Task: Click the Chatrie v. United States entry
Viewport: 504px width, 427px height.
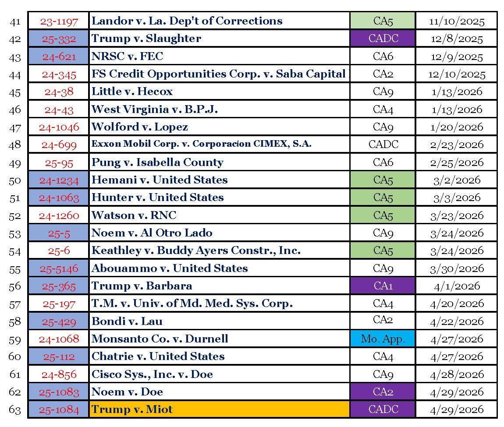Action: (x=158, y=356)
